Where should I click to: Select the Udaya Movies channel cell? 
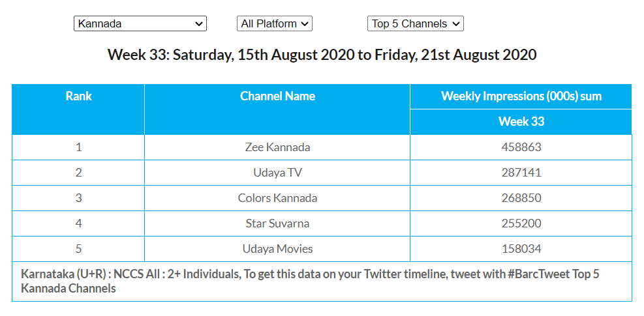[x=277, y=249]
